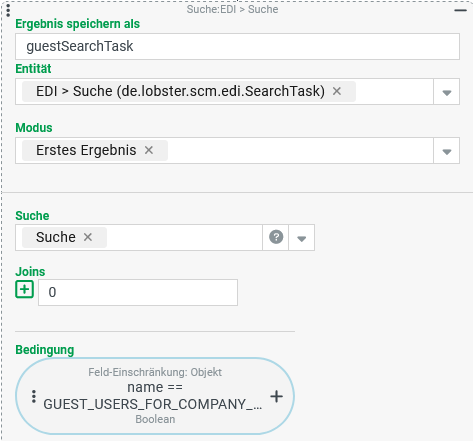
Task: Expand the Entität dropdown arrow
Action: click(x=447, y=92)
